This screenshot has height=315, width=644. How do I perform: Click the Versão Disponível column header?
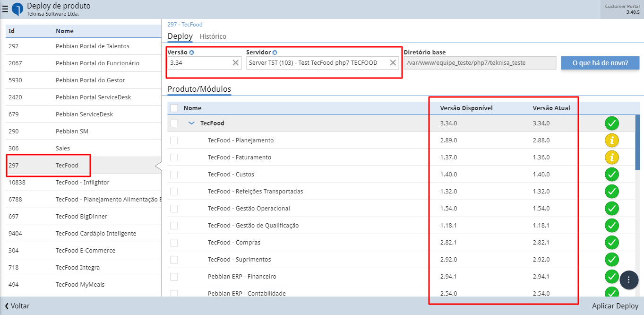(466, 108)
